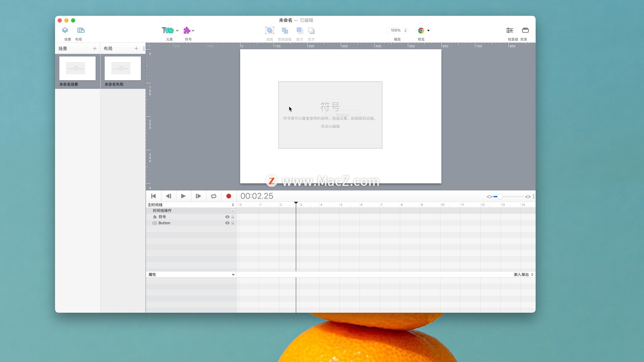
Task: Open the preview browser dropdown arrow
Action: tap(428, 31)
